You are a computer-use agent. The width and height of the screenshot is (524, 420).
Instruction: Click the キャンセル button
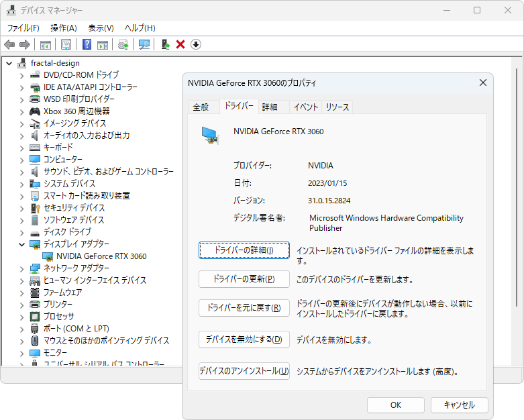coord(459,405)
